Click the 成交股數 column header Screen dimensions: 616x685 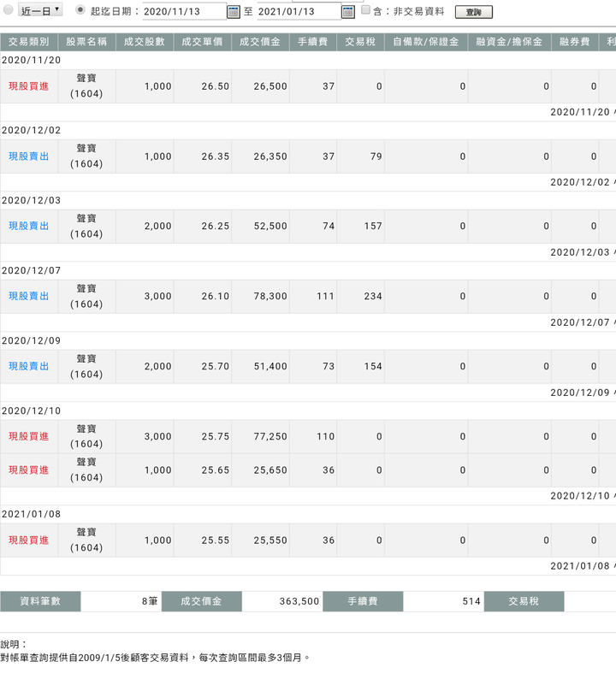pos(145,42)
